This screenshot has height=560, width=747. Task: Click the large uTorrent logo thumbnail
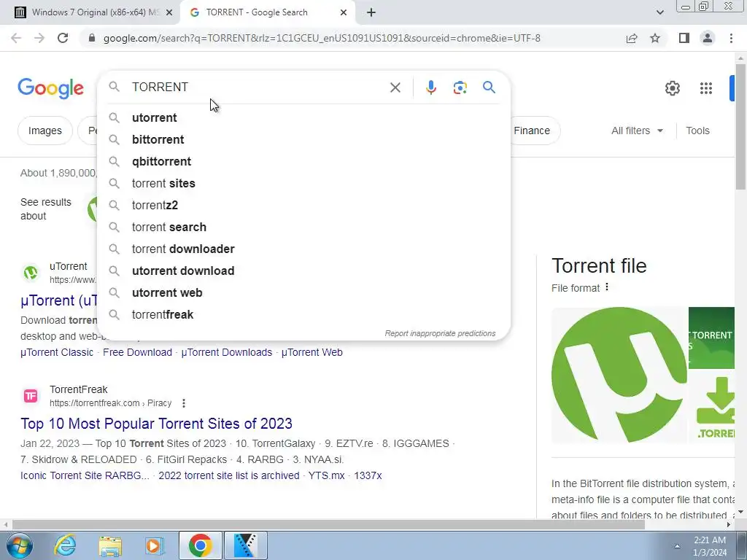[x=619, y=375]
